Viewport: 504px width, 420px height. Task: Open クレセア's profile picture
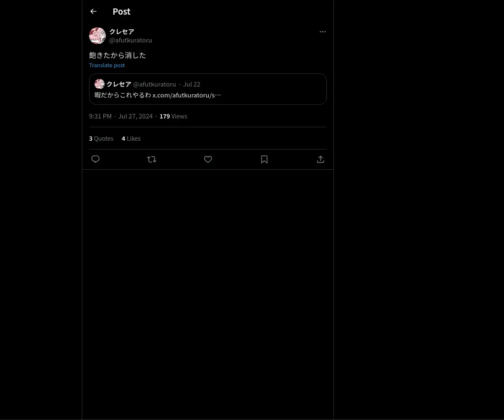97,36
